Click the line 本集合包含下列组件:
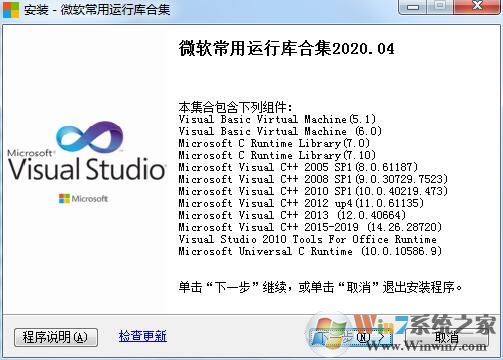 235,107
